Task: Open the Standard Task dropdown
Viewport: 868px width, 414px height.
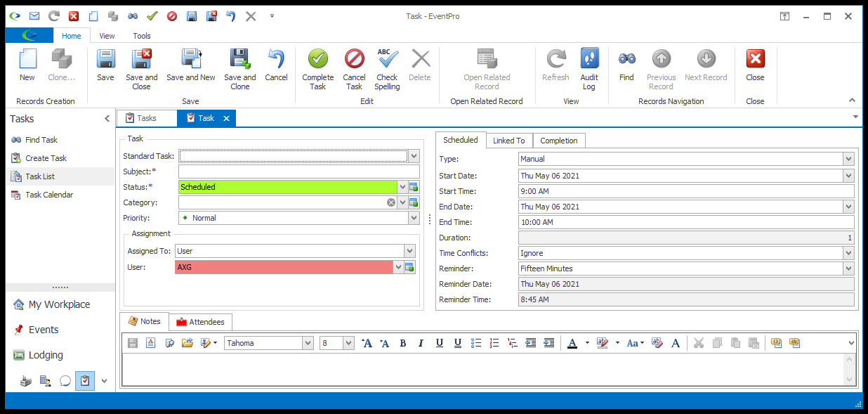Action: pyautogui.click(x=414, y=156)
